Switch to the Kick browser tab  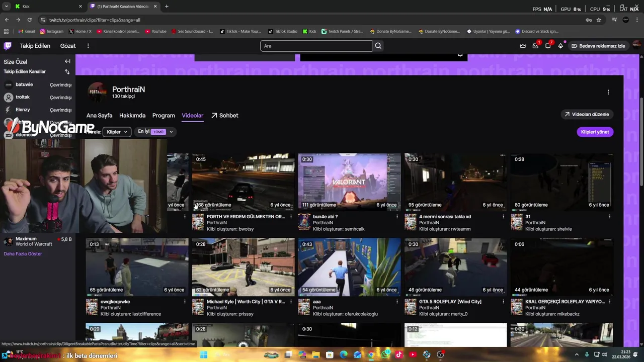point(48,7)
